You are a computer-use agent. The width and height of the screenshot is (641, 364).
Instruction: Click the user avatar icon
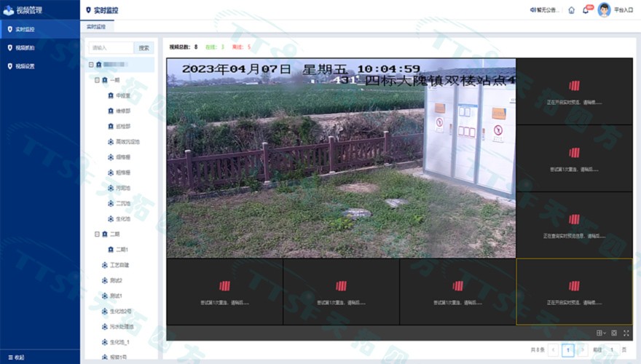tap(604, 10)
